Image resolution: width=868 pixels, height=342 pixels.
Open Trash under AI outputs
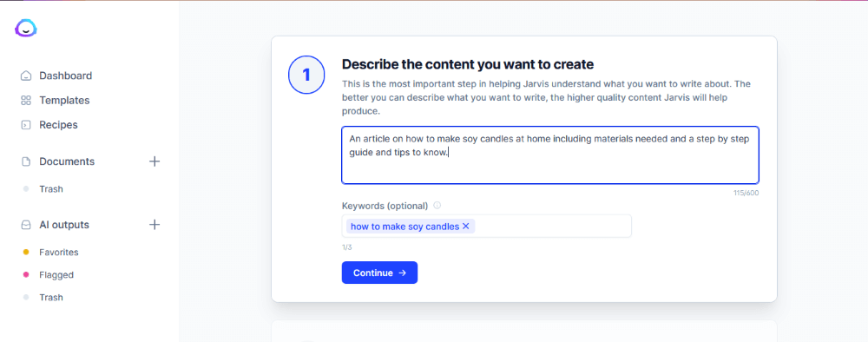click(x=51, y=298)
